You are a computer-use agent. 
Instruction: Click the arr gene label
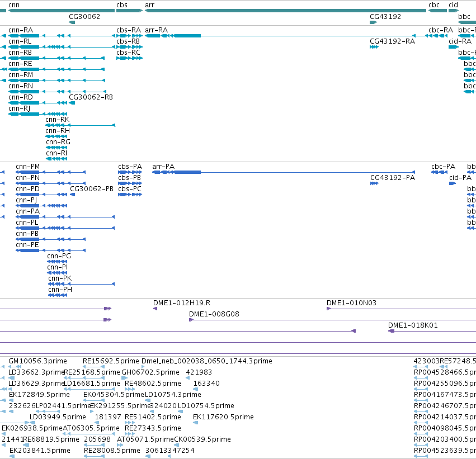point(150,5)
